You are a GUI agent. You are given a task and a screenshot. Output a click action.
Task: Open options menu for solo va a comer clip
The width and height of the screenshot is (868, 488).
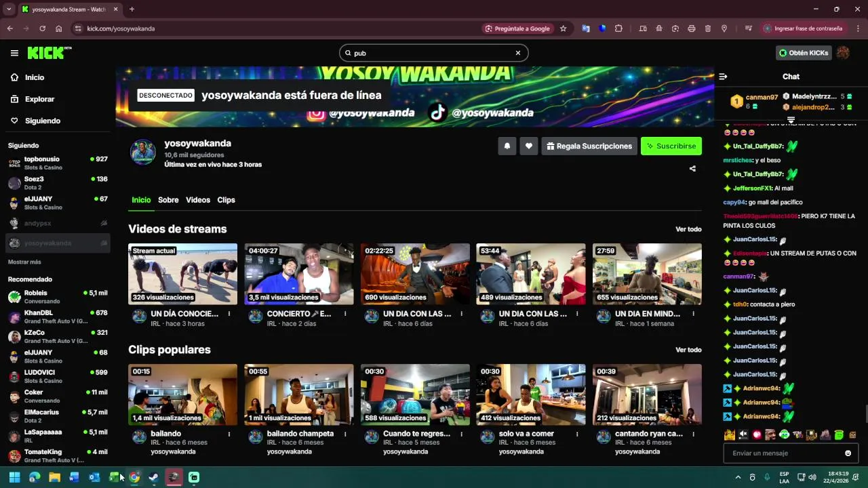click(577, 434)
